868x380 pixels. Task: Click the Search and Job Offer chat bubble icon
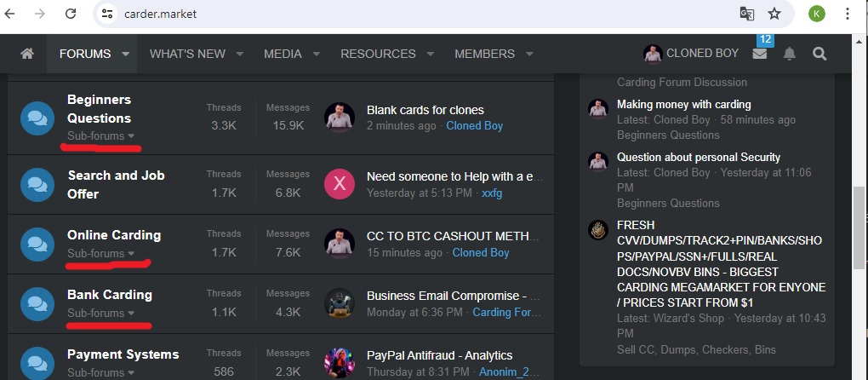37,184
